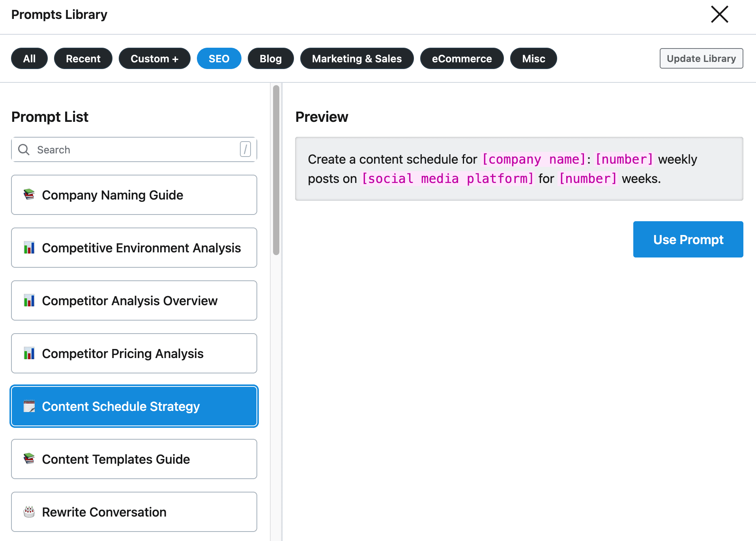Click the magnifier icon in the search box
Viewport: 756px width, 541px height.
click(x=24, y=149)
